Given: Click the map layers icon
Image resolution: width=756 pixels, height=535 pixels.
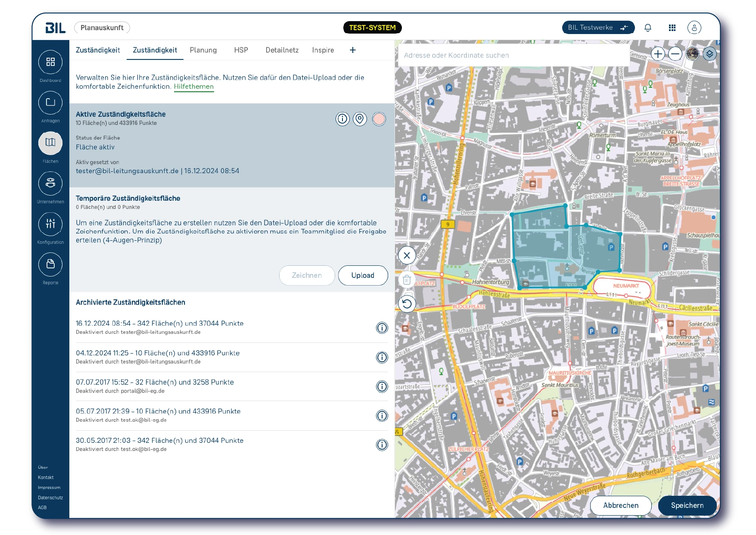Looking at the screenshot, I should coord(710,54).
